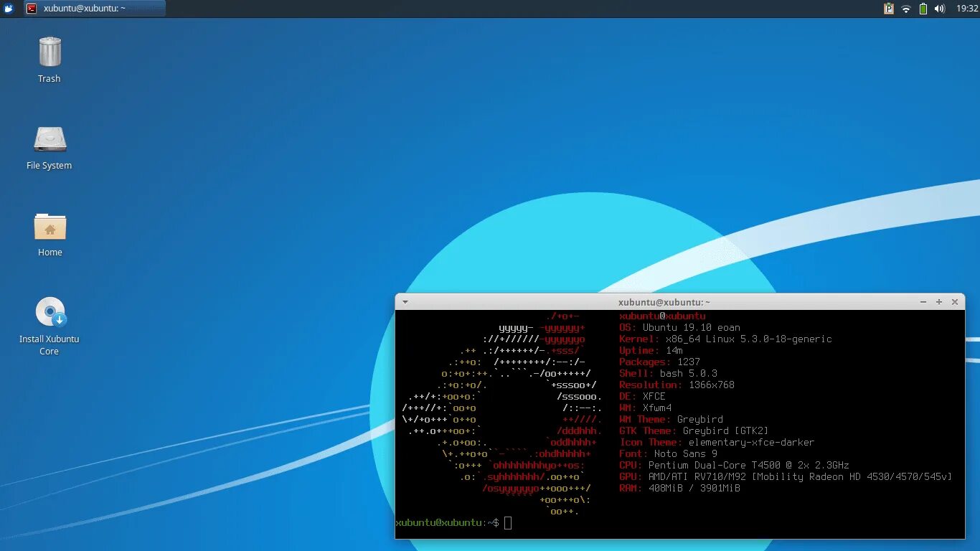This screenshot has height=551, width=980.
Task: Open the volume speaker tray icon
Action: [x=940, y=9]
